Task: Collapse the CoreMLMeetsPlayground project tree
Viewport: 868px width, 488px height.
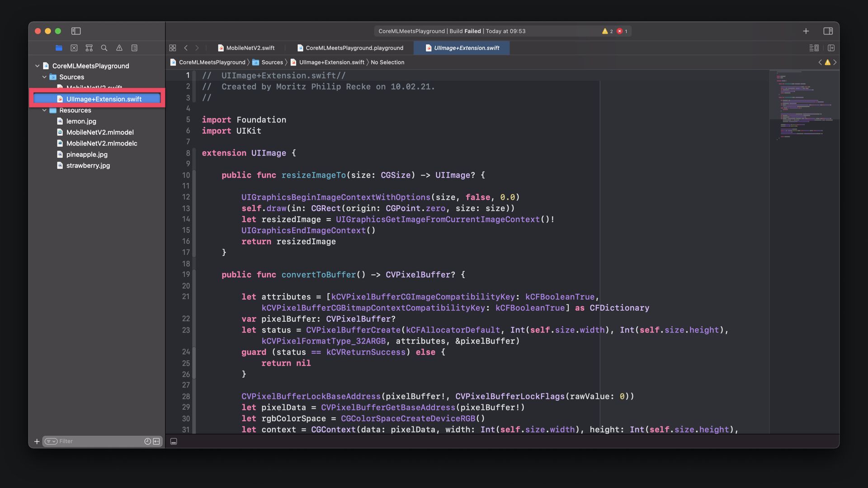Action: 37,66
